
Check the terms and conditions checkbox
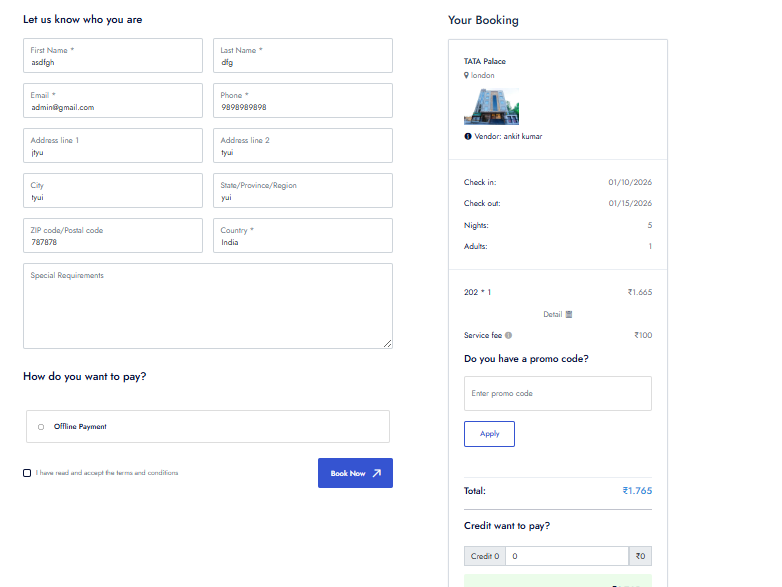click(27, 473)
